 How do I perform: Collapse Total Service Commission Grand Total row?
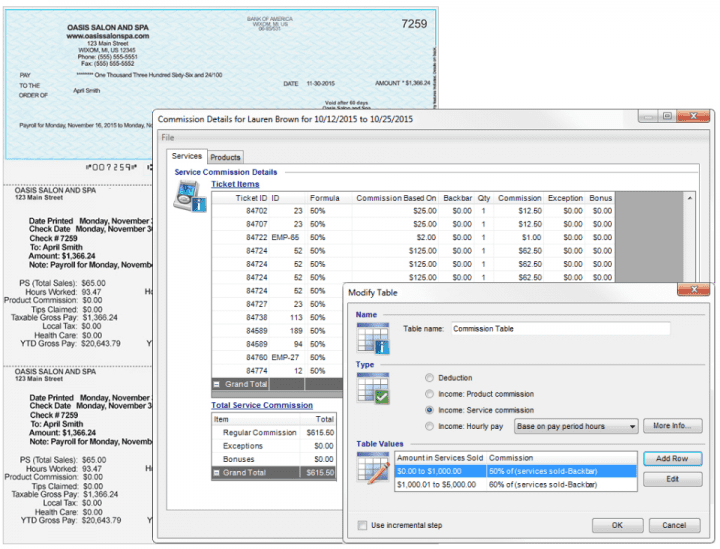click(x=217, y=472)
